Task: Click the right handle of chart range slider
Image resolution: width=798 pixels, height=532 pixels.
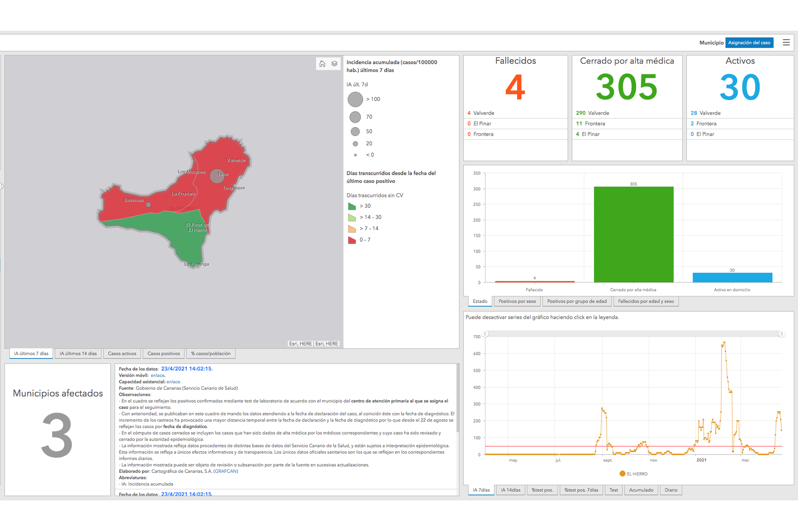Action: (782, 334)
